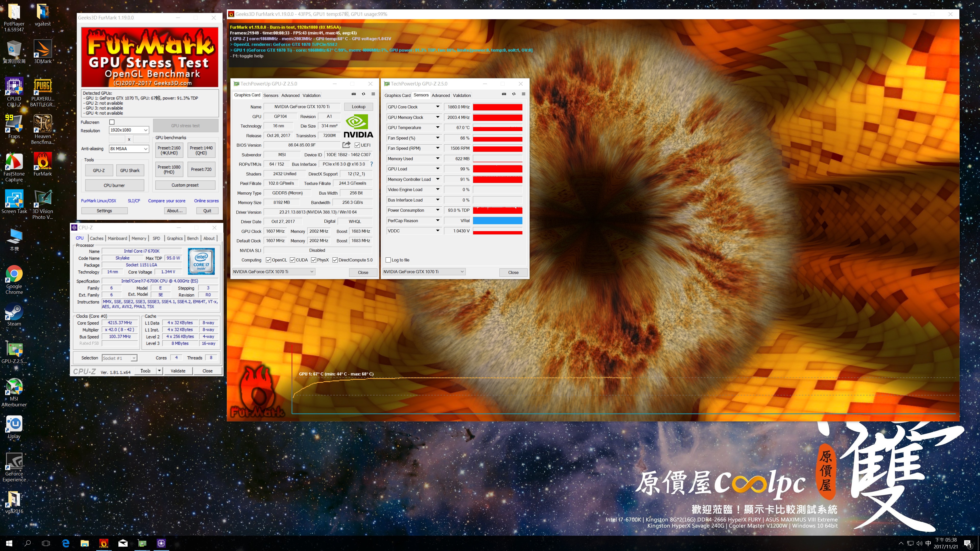Click the Windows Start button

[9, 543]
